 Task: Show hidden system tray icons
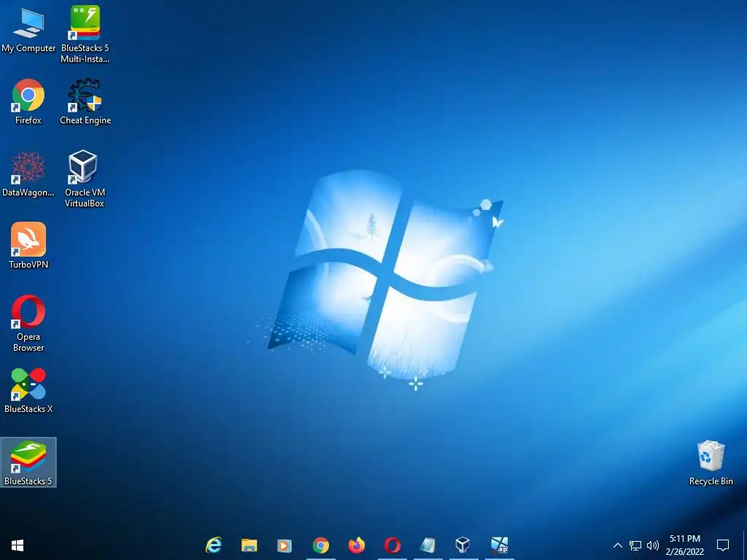point(617,545)
